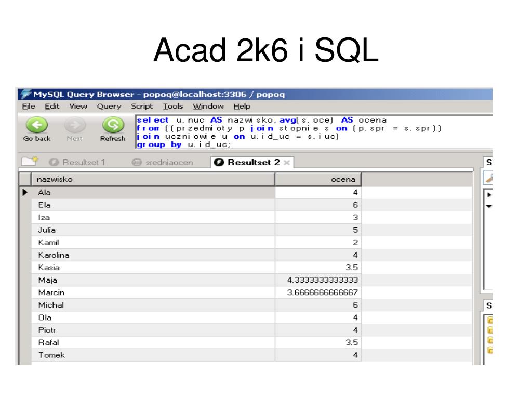
Task: Select the Iza cell
Action: tap(153, 218)
